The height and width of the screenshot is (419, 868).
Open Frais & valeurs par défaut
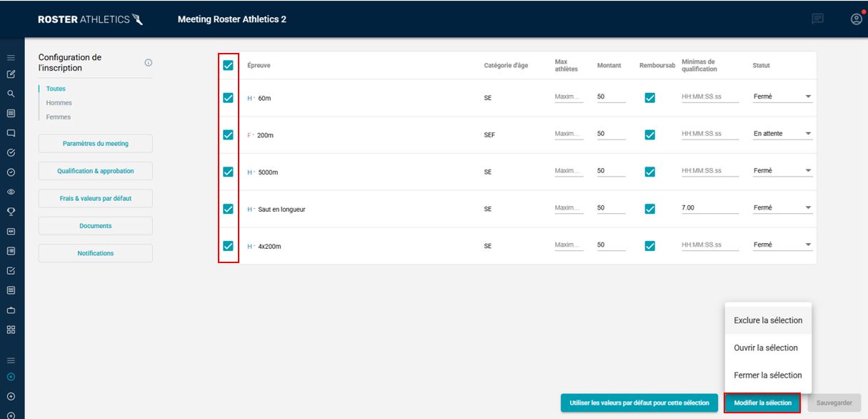(x=96, y=199)
